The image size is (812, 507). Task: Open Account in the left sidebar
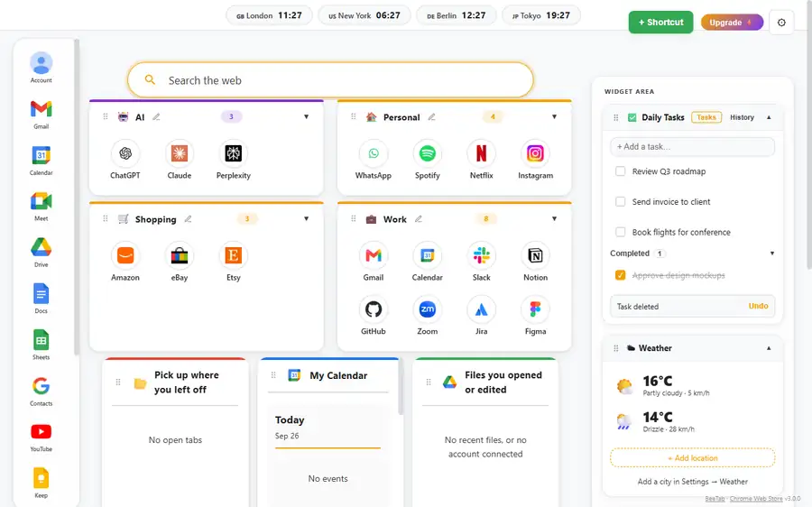tap(41, 68)
